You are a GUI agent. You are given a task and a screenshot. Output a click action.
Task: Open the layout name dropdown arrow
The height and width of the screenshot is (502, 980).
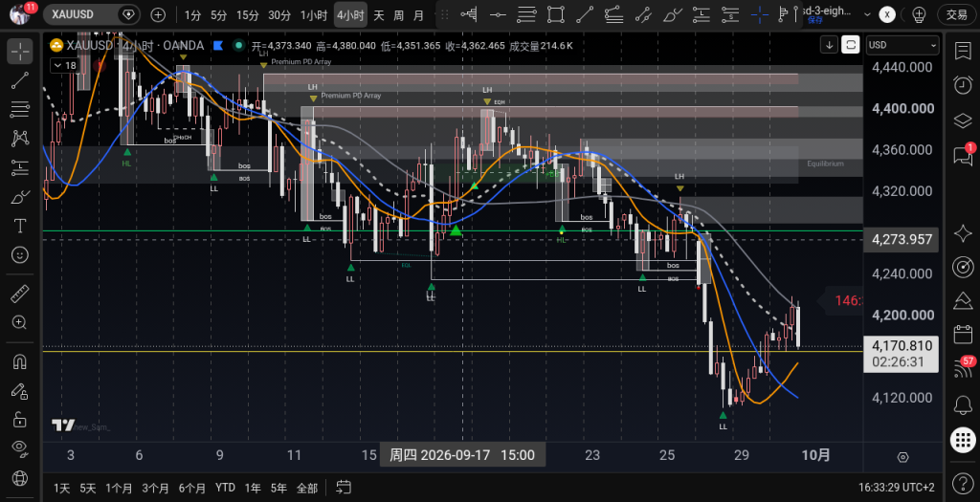pos(867,14)
